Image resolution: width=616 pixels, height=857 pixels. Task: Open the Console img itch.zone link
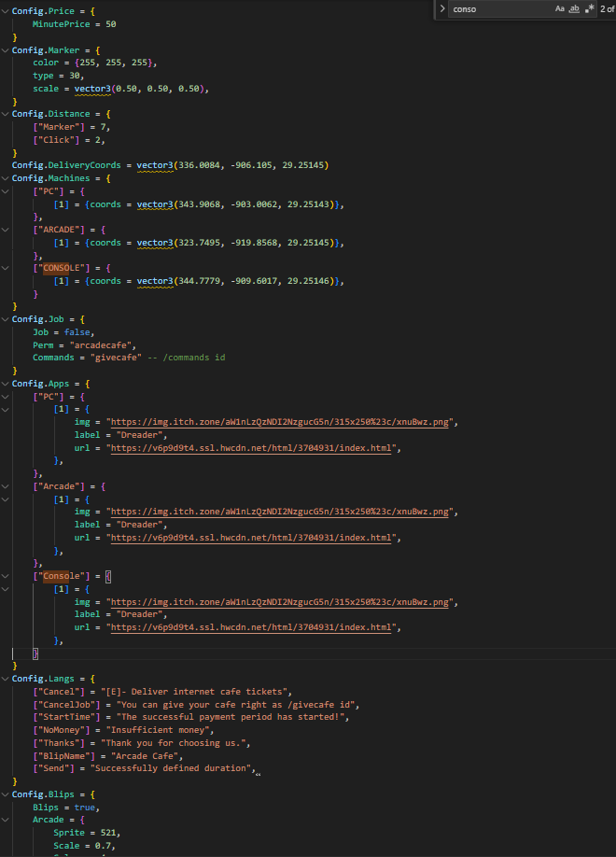[282, 602]
